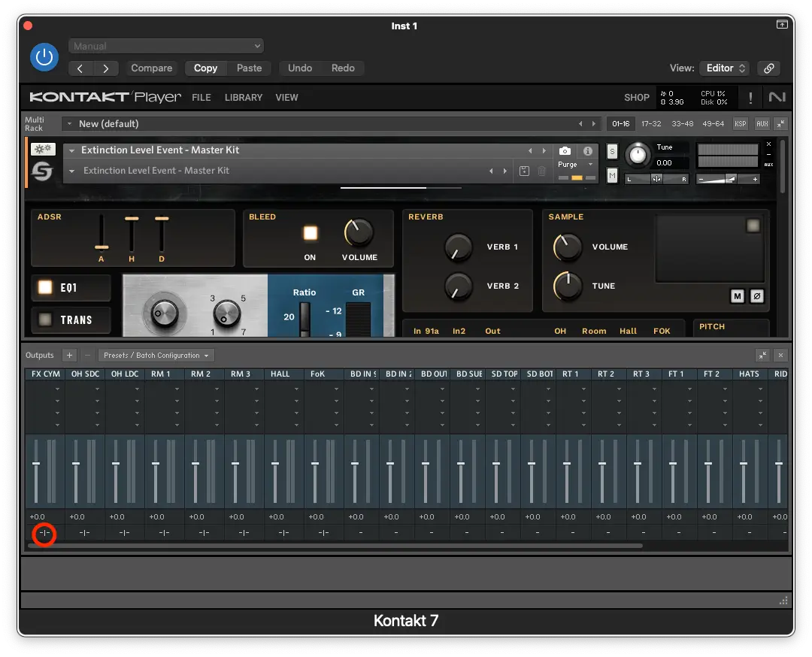Select the 49-64 channel page tab
The width and height of the screenshot is (812, 657).
(713, 124)
